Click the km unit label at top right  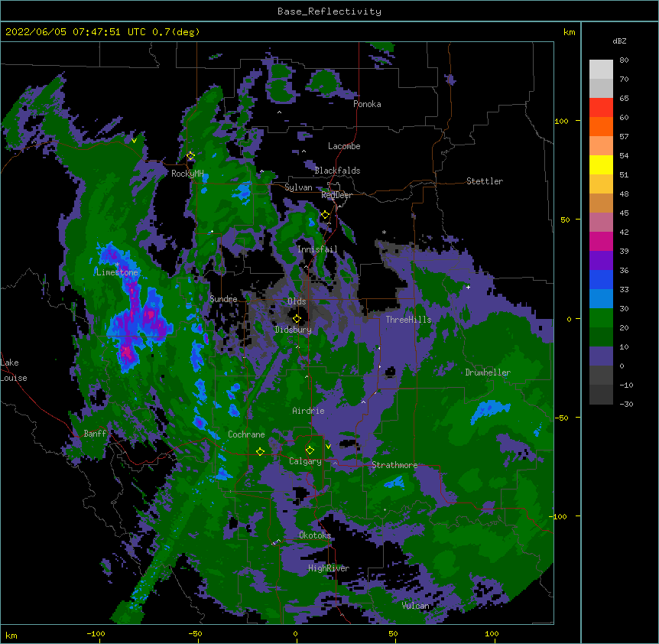[569, 32]
